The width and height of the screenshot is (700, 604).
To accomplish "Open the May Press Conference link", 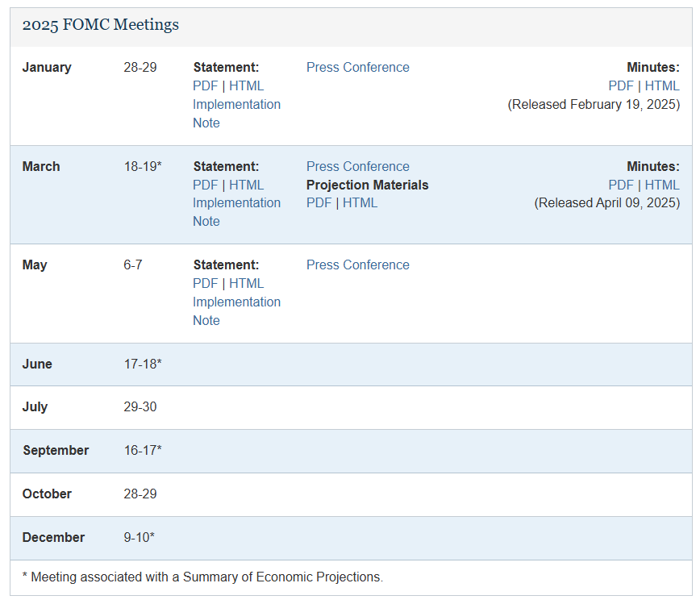I will pos(357,265).
